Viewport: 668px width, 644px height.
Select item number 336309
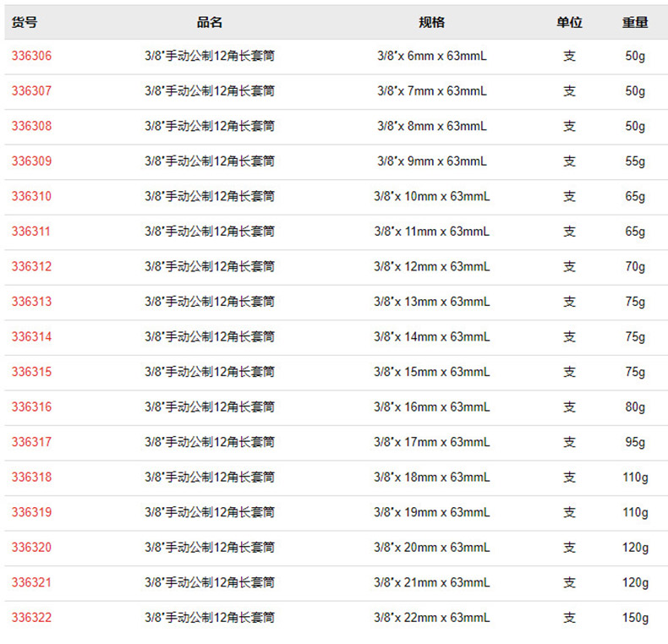pos(31,161)
